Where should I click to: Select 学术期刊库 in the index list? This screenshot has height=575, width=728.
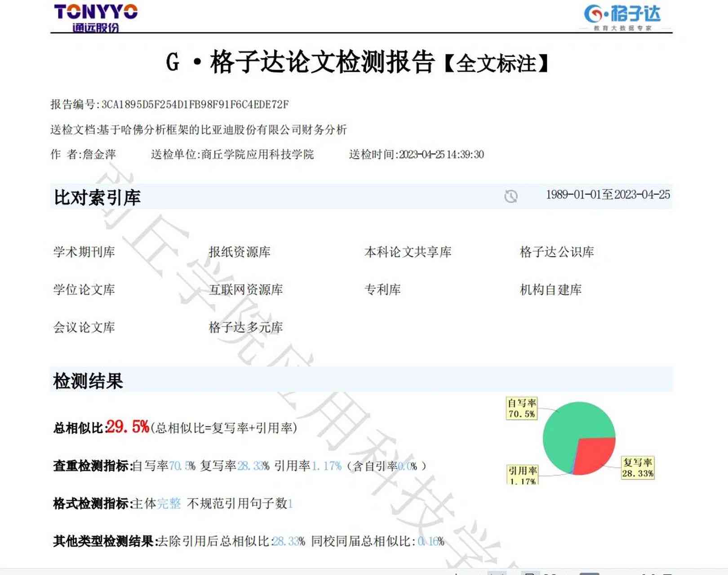pyautogui.click(x=84, y=252)
